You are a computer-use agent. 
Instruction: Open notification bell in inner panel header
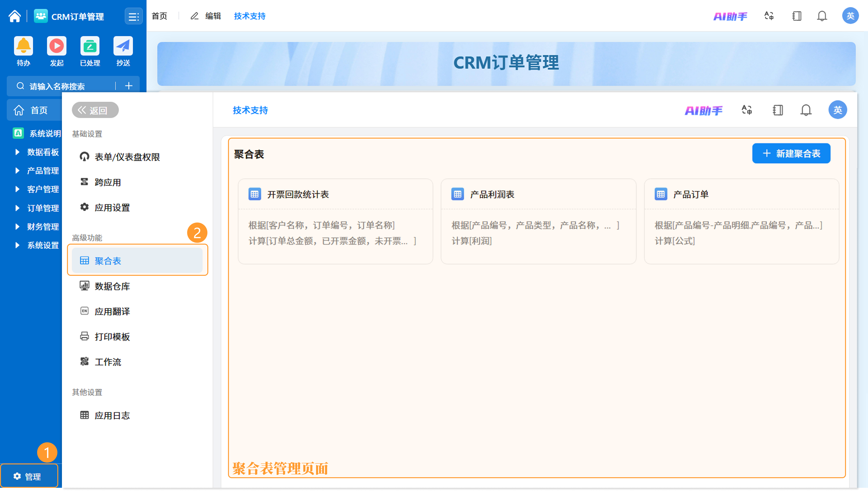[806, 110]
